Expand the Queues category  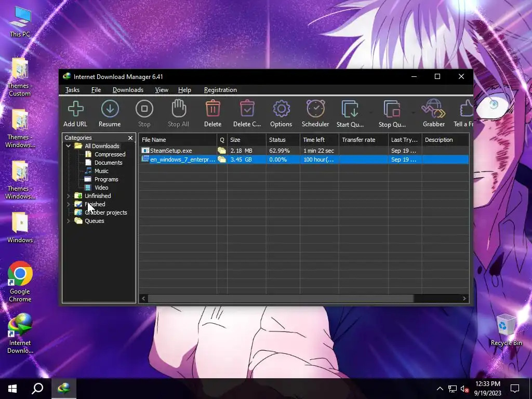coord(68,221)
